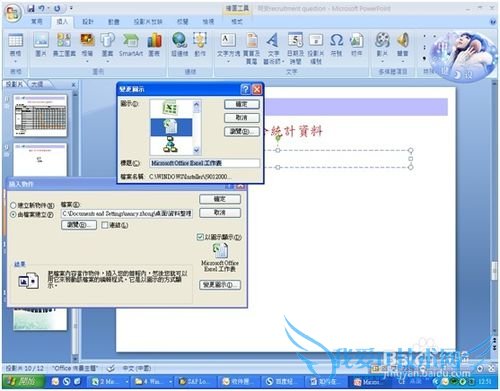Open the 大綱 outline pane tab
500x391 pixels.
[x=38, y=84]
